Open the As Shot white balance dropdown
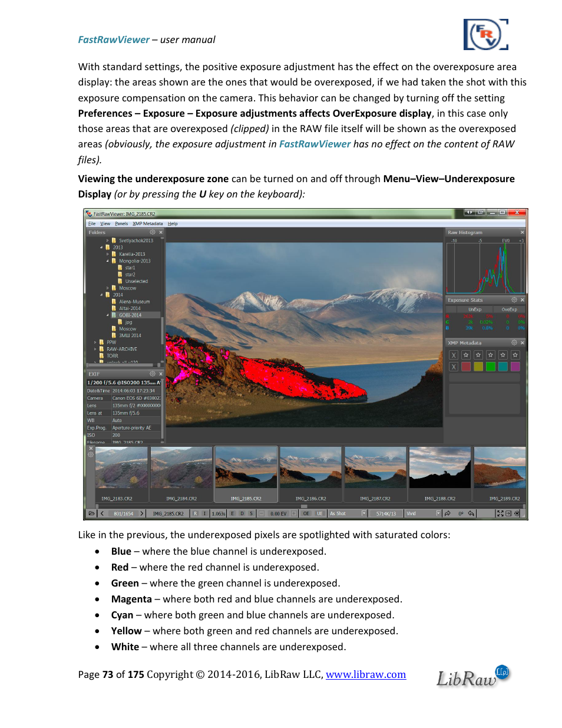 [348, 513]
